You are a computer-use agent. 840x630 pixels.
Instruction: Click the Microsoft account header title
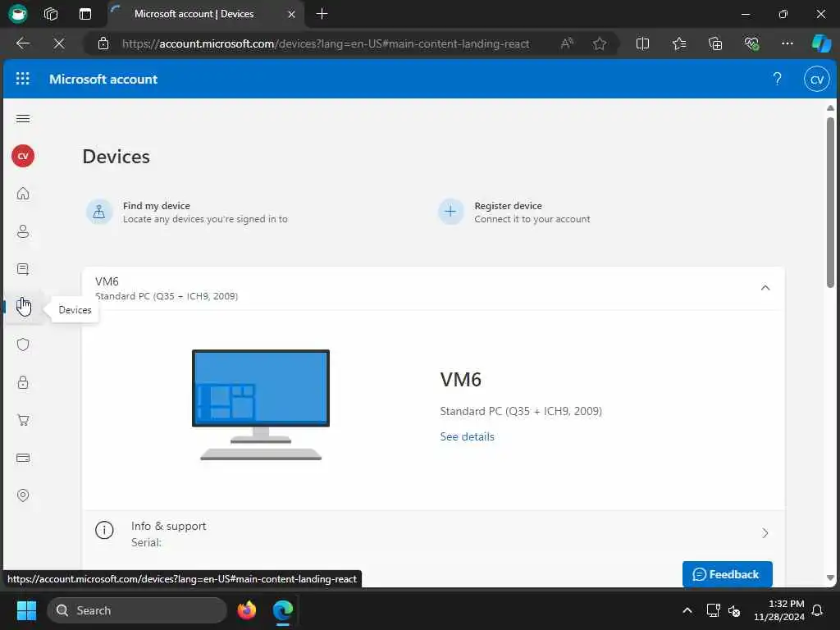[103, 80]
